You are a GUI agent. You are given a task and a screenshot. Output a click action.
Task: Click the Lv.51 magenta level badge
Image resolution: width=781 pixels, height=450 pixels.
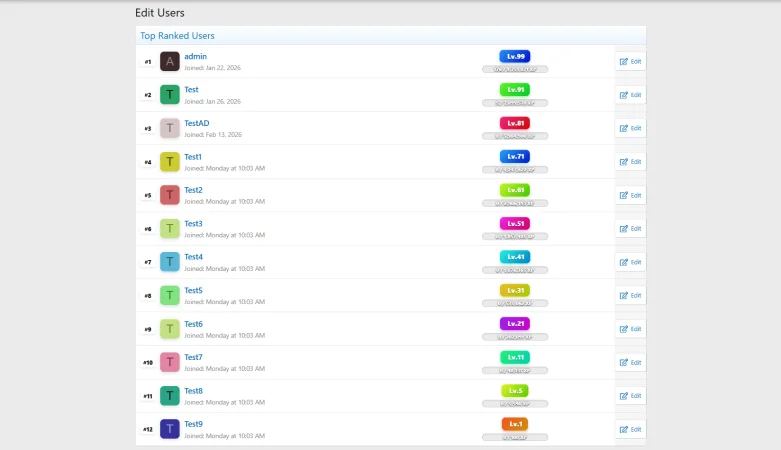(515, 223)
